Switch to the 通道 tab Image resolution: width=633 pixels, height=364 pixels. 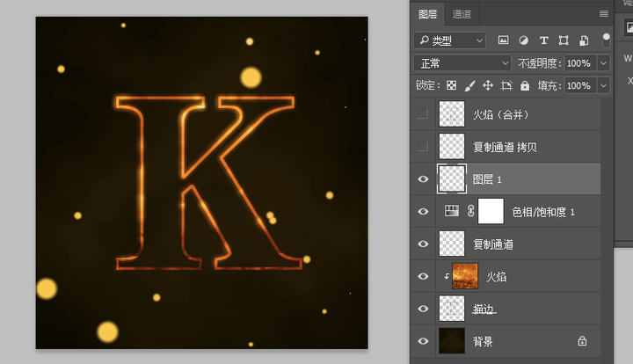pos(462,14)
